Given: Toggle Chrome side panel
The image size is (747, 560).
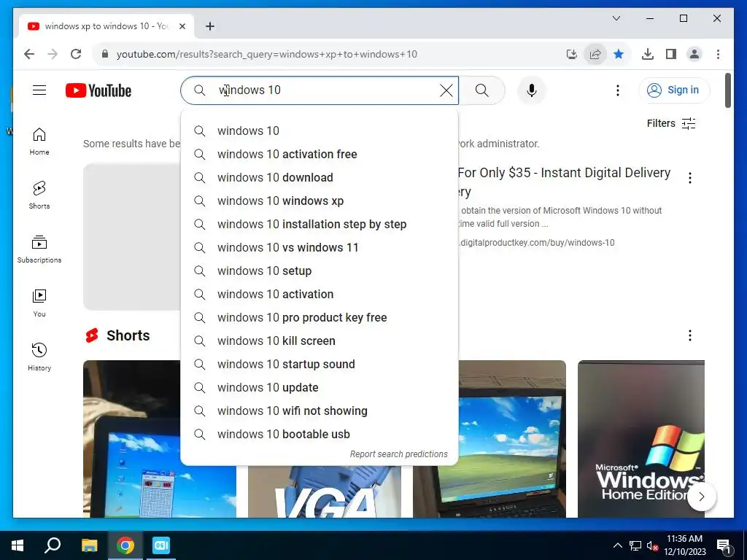Looking at the screenshot, I should (x=671, y=54).
